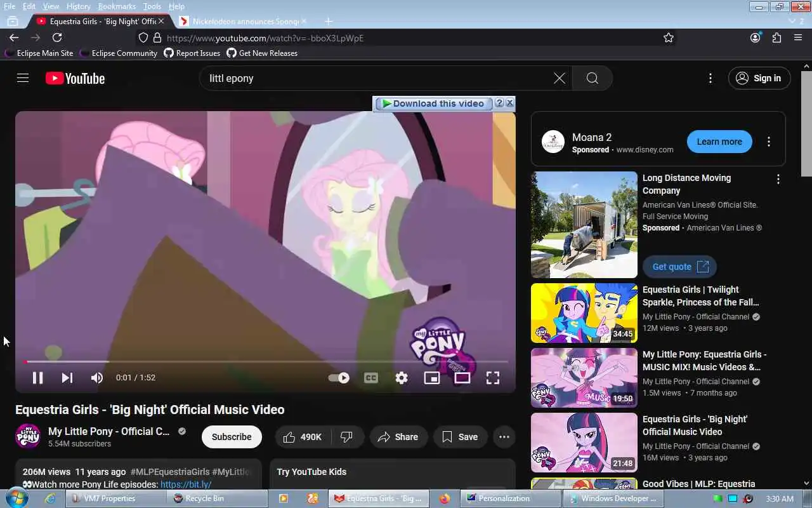812x508 pixels.
Task: Bookmark this page with star
Action: pos(668,38)
